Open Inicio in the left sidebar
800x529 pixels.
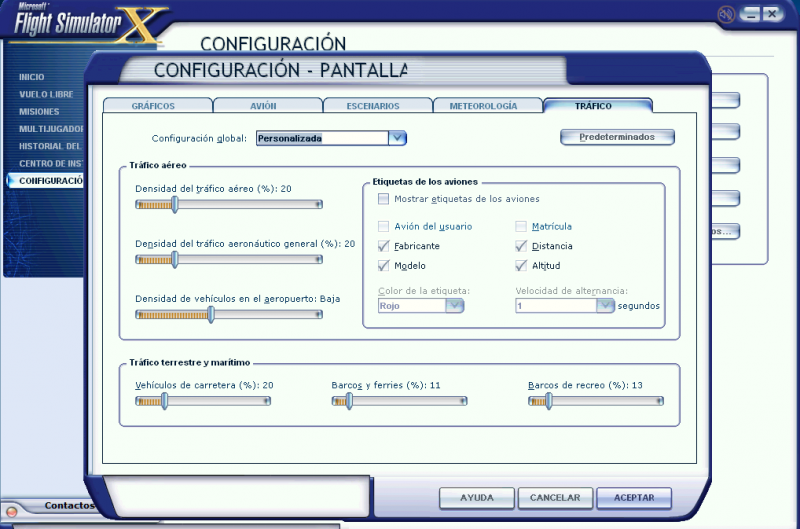tap(32, 77)
